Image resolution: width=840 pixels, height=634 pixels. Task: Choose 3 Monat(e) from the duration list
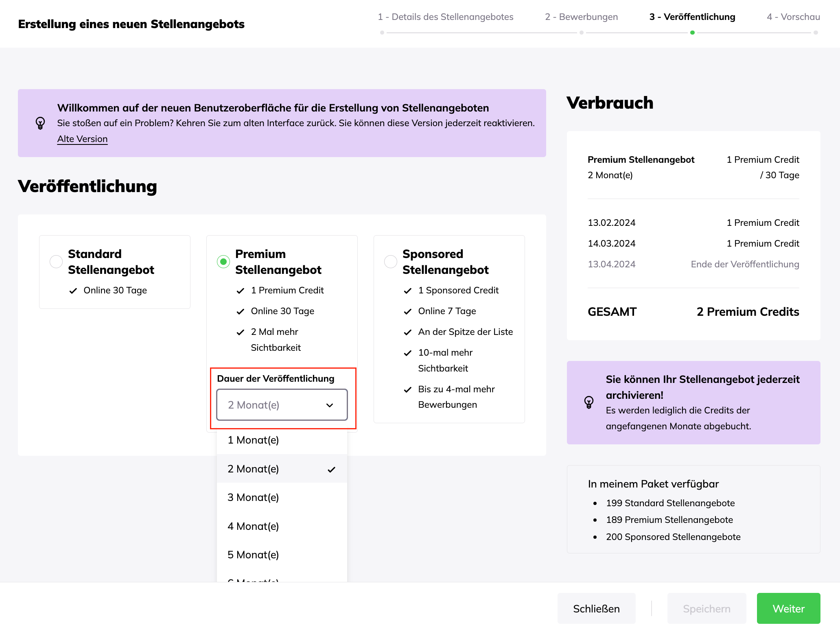point(253,497)
